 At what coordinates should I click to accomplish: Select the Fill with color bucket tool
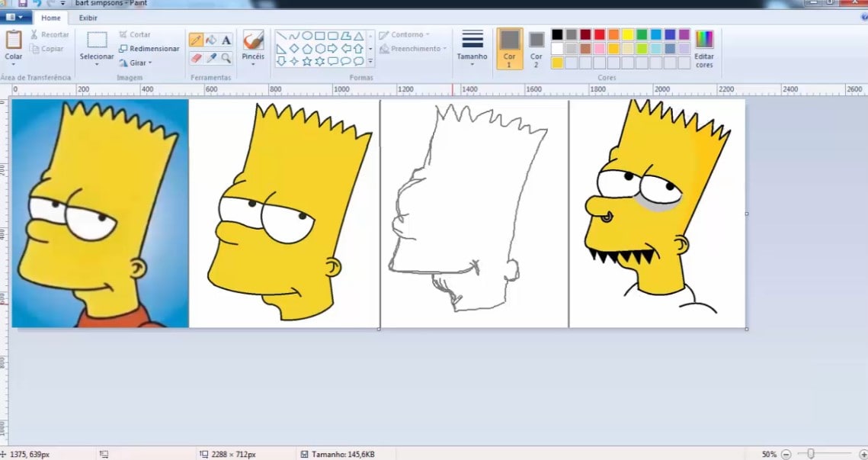tap(211, 40)
